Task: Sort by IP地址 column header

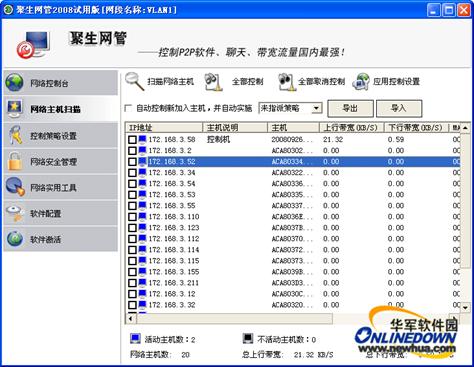Action: 164,128
